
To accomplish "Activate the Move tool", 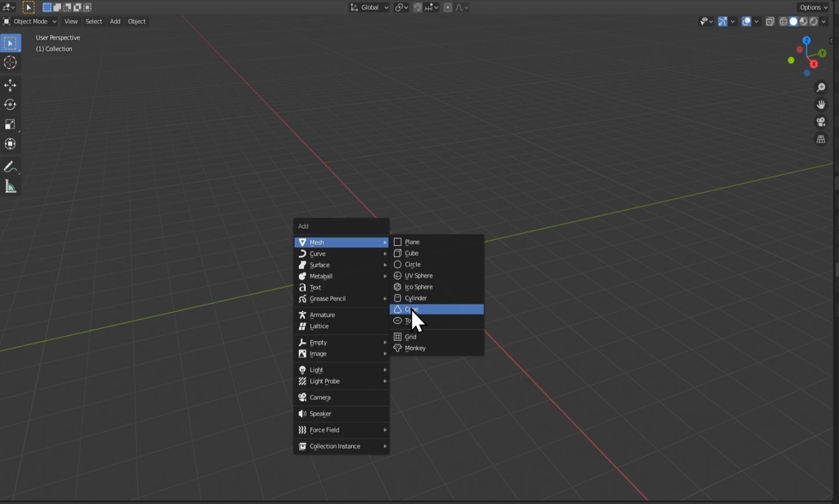I will [10, 85].
